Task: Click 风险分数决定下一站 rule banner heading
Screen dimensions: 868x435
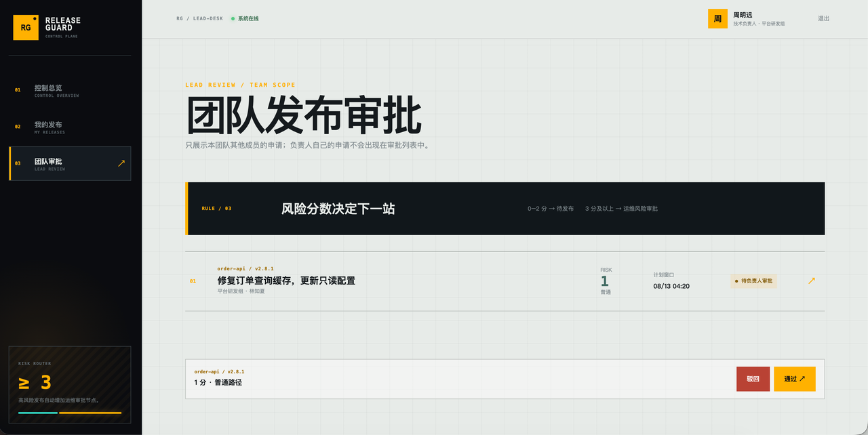Action: (338, 209)
